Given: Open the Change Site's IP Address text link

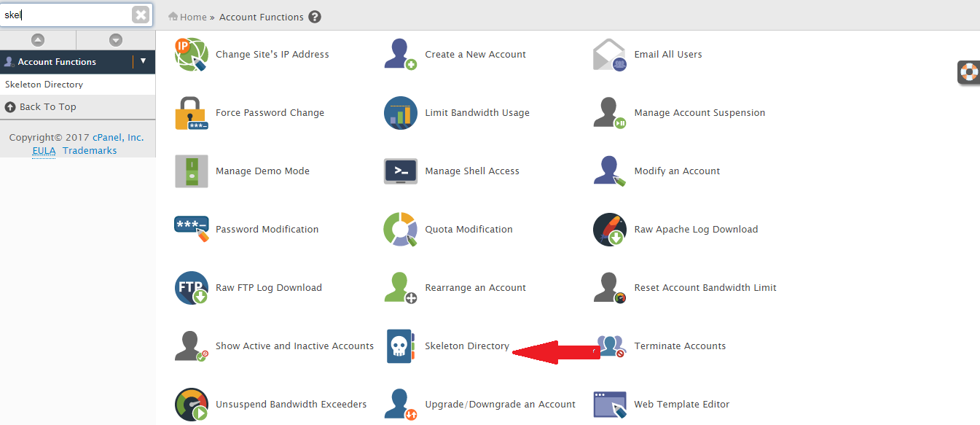Looking at the screenshot, I should (x=273, y=55).
